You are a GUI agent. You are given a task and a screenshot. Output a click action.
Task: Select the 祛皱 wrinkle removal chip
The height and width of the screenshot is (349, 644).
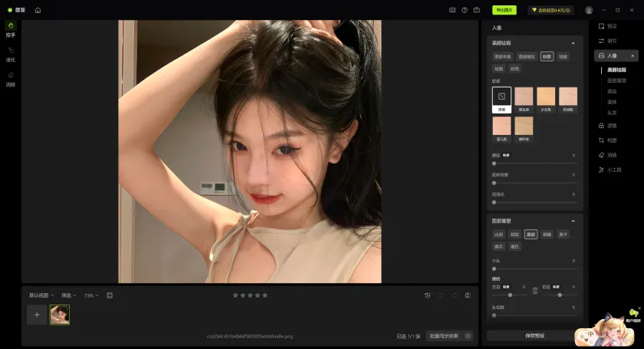point(563,57)
